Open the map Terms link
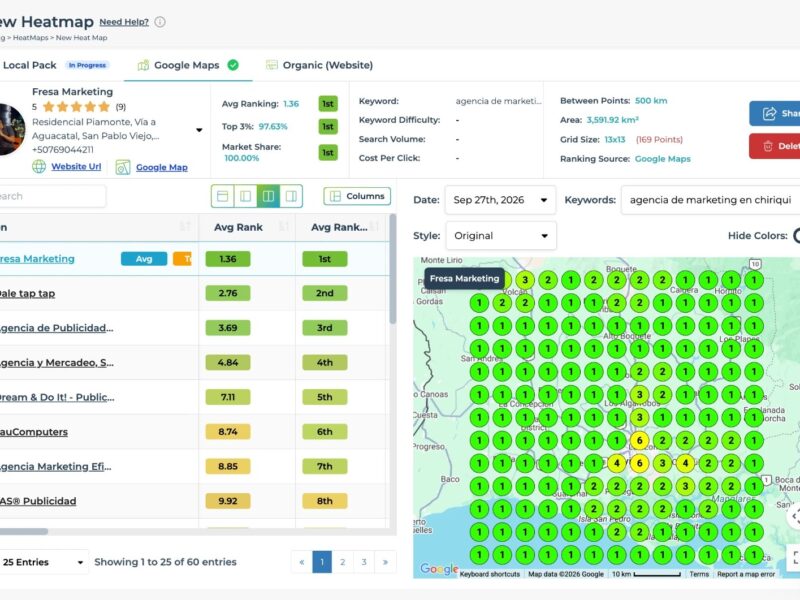 point(699,574)
